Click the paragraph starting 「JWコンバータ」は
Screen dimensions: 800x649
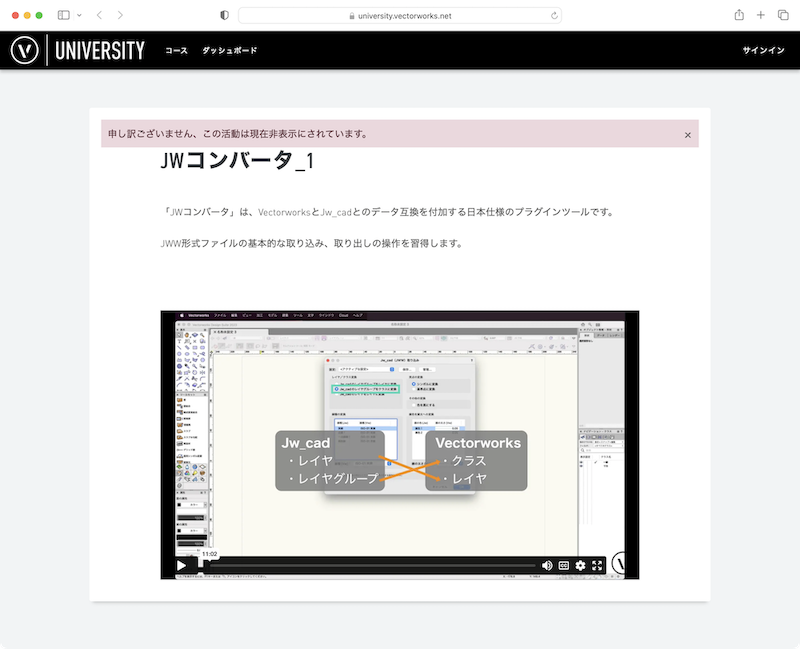coord(388,212)
